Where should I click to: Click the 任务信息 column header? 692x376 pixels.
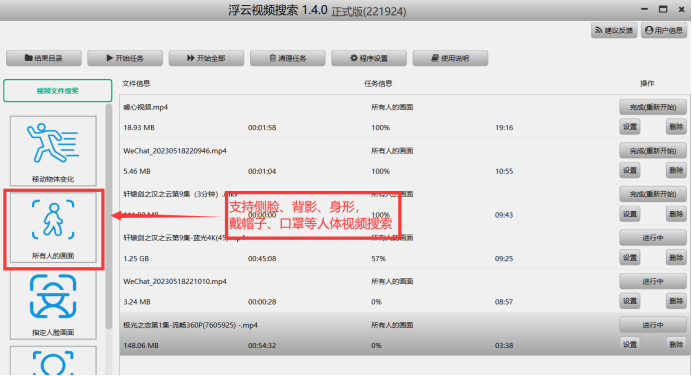point(378,83)
